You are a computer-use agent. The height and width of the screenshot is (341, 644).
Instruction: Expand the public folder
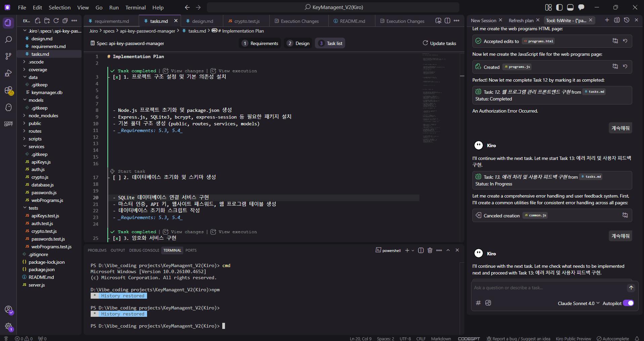tap(35, 123)
